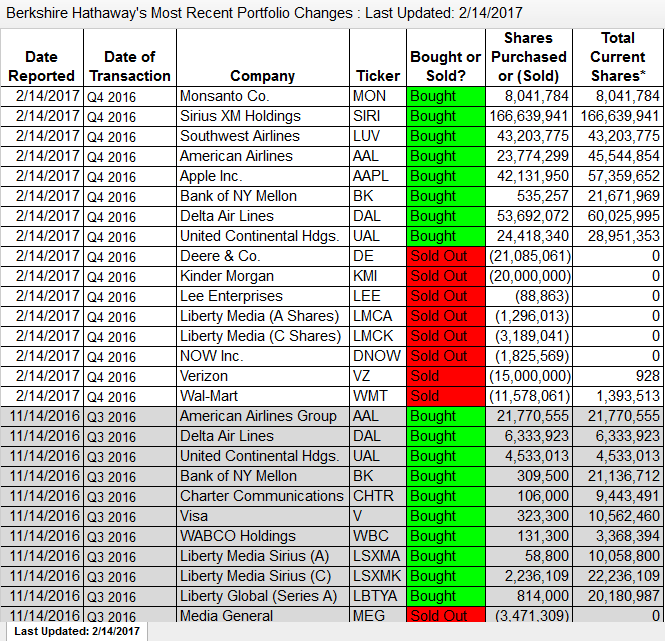Select the Sirius XM shares purchased value 166,639,941
665x641 pixels.
tap(529, 116)
